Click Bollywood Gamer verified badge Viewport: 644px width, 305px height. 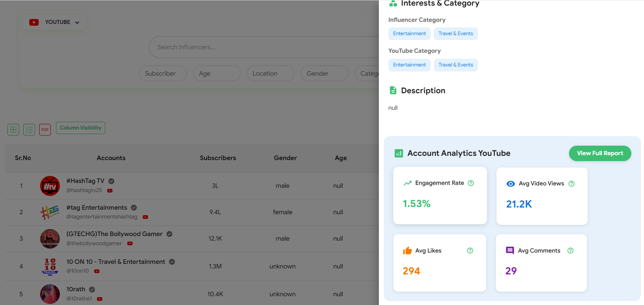click(x=169, y=234)
